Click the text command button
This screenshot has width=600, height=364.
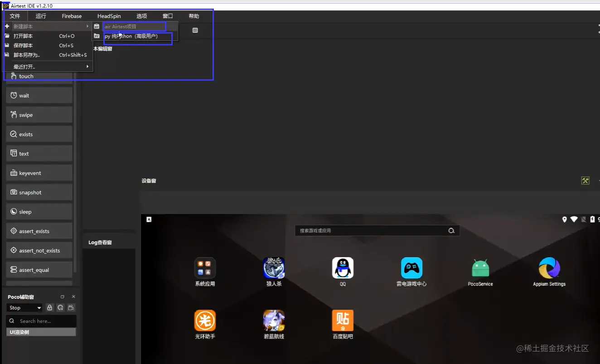(39, 154)
